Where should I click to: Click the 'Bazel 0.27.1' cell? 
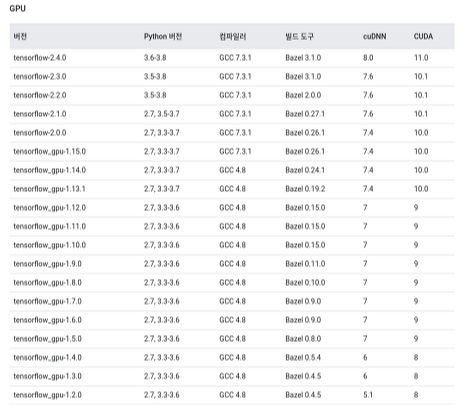coord(305,114)
